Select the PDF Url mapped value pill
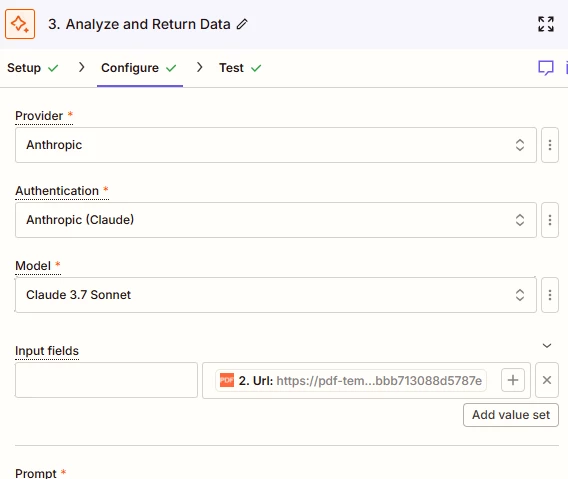568x479 pixels. [351, 380]
